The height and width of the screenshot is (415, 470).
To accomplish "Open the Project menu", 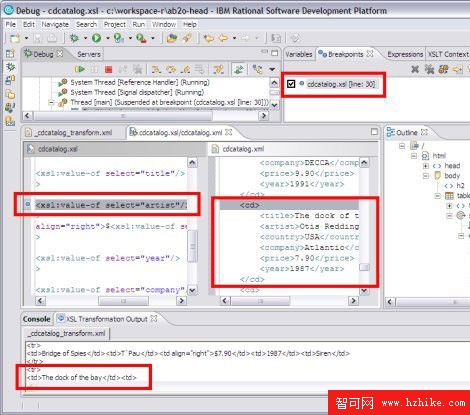I will click(115, 24).
